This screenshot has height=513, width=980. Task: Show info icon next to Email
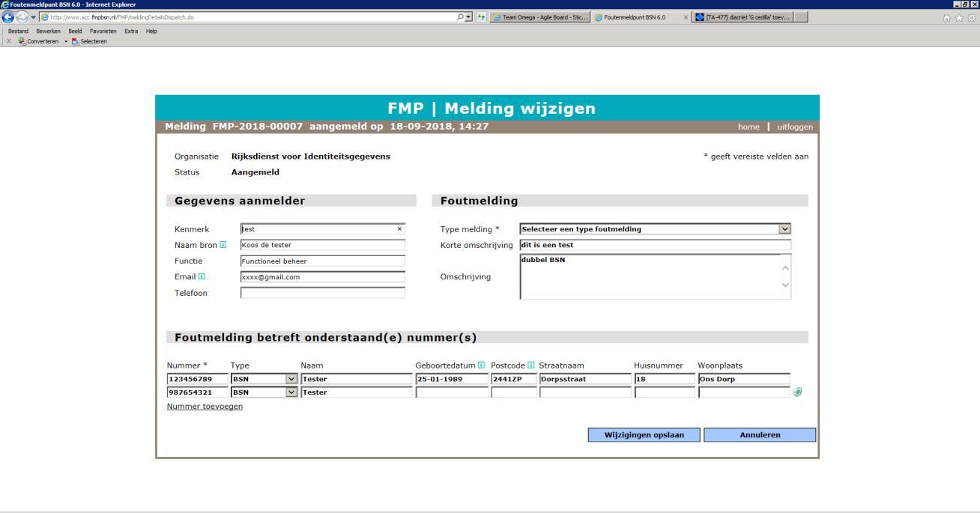[200, 276]
